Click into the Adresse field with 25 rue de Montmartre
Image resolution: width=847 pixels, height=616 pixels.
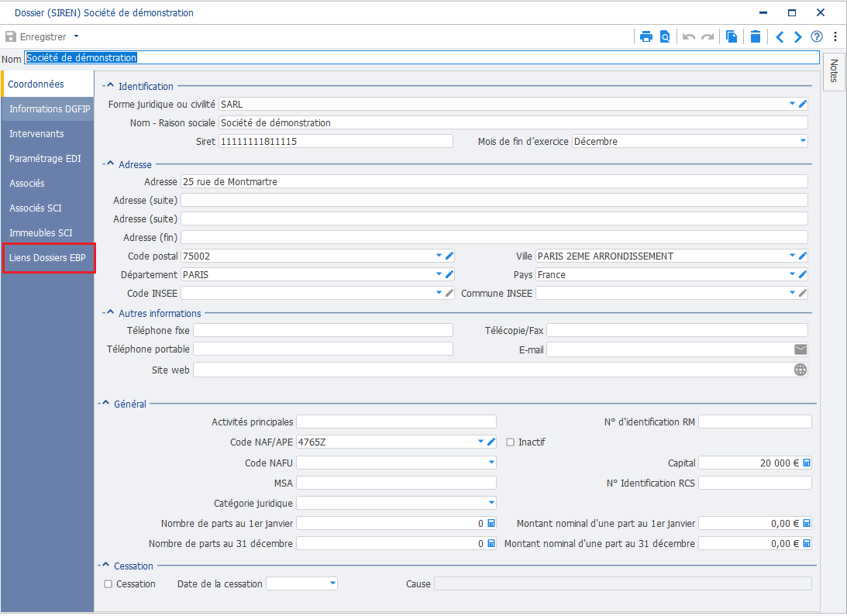click(x=494, y=181)
